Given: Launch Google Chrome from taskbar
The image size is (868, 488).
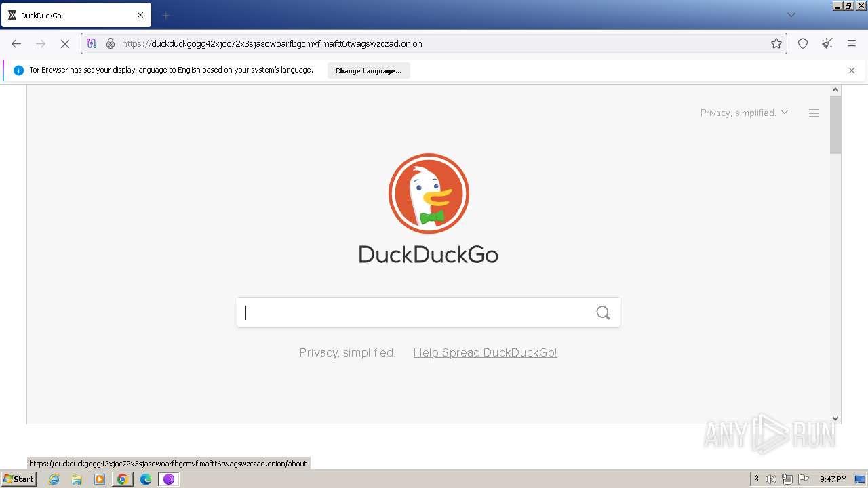Looking at the screenshot, I should [123, 479].
